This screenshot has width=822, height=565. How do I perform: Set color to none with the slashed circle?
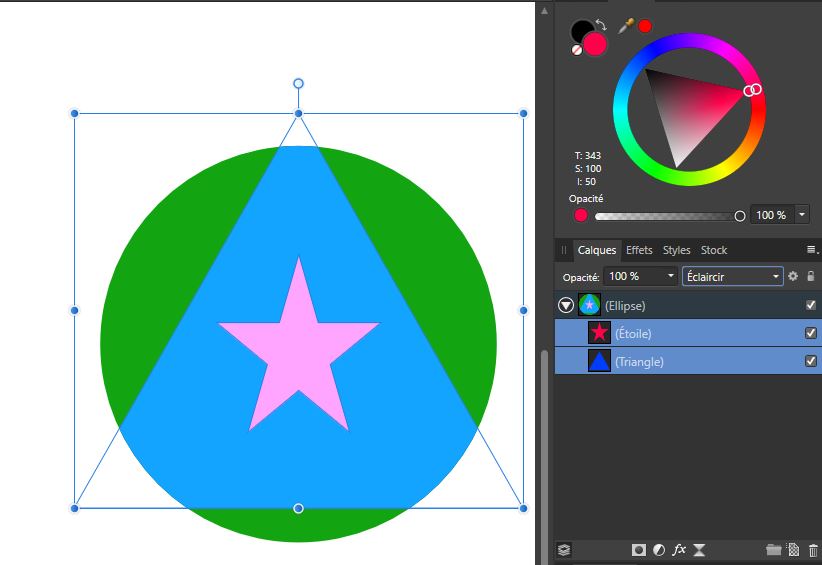pyautogui.click(x=577, y=50)
